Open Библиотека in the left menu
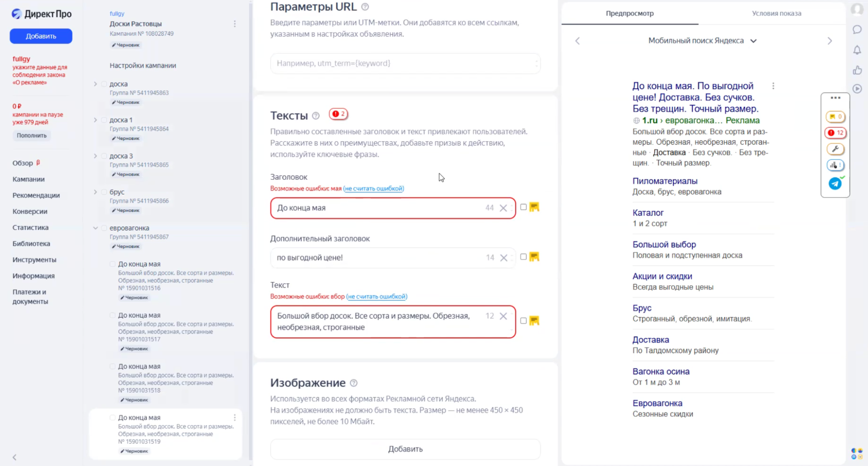 tap(31, 244)
